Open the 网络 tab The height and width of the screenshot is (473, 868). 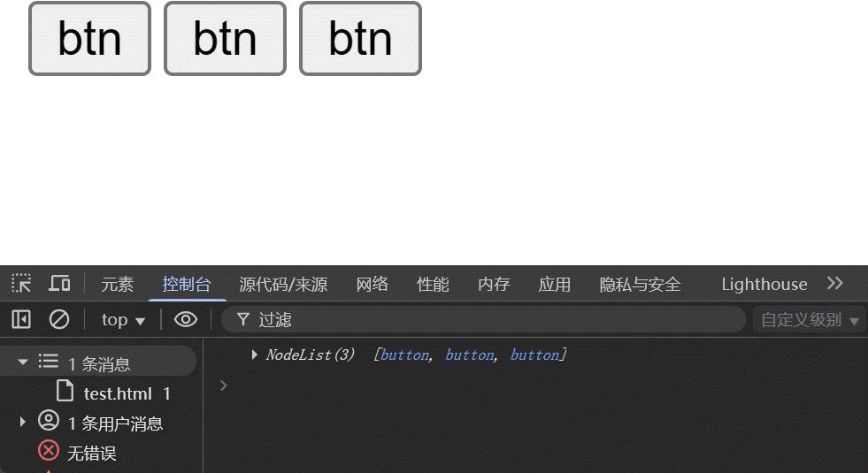tap(372, 284)
